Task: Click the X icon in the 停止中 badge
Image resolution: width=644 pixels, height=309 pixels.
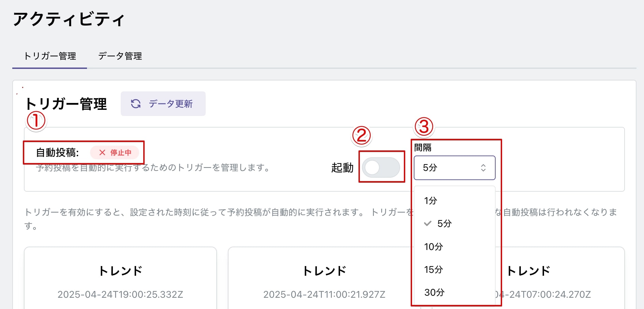Action: (x=102, y=152)
